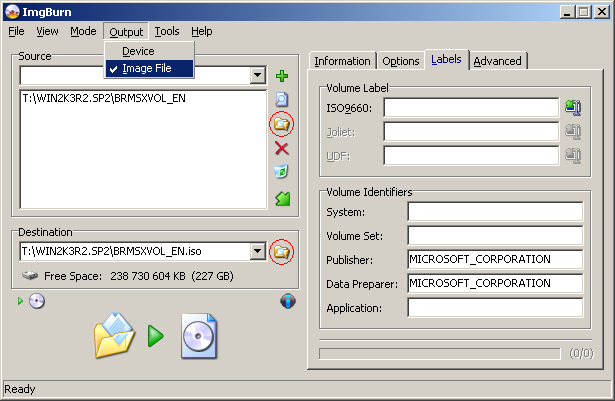Image resolution: width=615 pixels, height=401 pixels.
Task: Select the T:\WIN2K3R2.SP2\BRMSXVOL_EN source entry
Action: coord(104,98)
